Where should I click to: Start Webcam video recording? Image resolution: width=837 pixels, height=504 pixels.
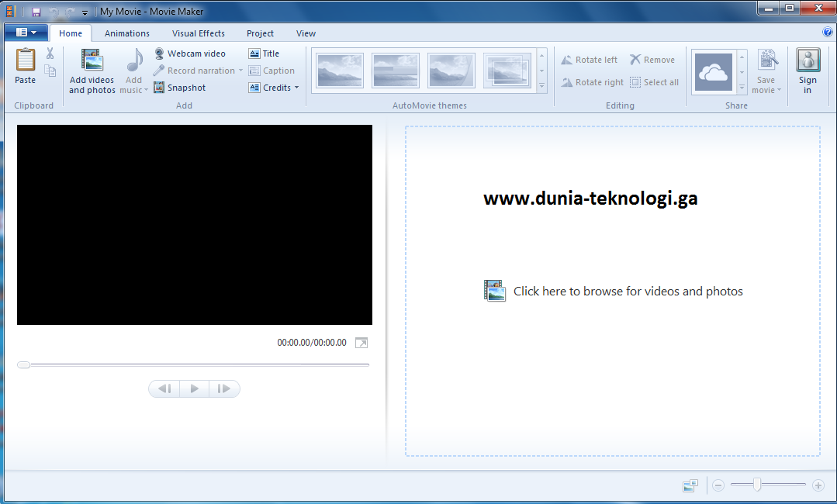coord(190,54)
